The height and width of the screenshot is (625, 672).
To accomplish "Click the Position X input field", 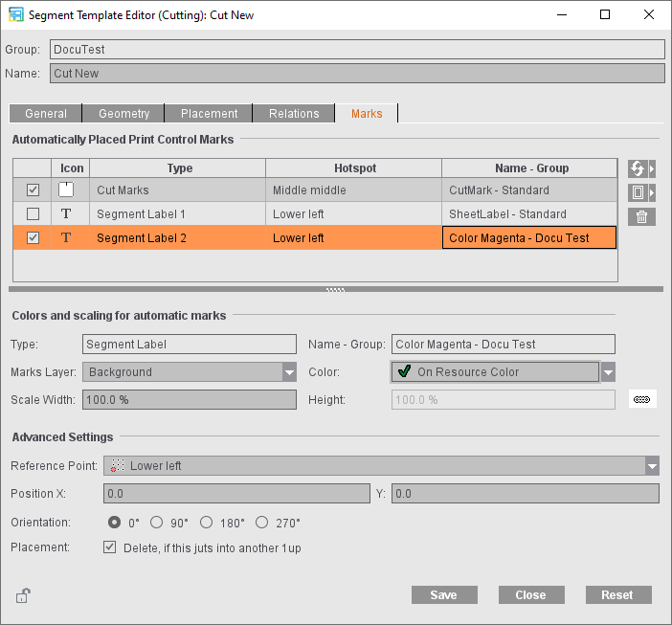I will 235,494.
